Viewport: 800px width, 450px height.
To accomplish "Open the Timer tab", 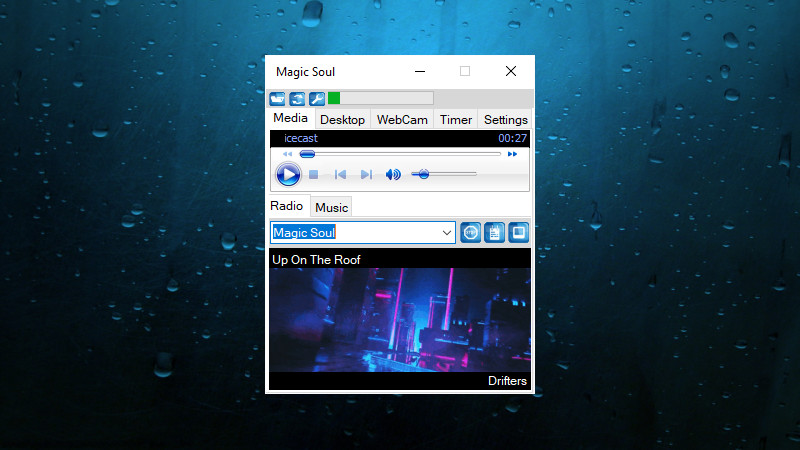I will [x=456, y=120].
